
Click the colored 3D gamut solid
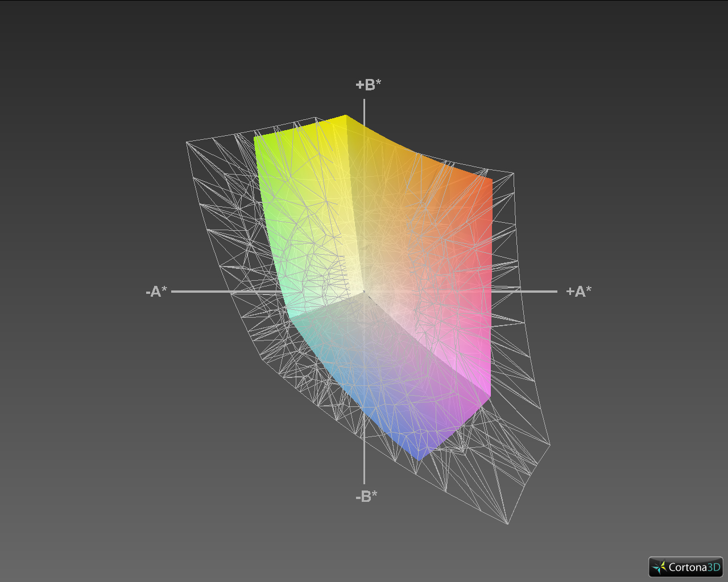point(373,287)
